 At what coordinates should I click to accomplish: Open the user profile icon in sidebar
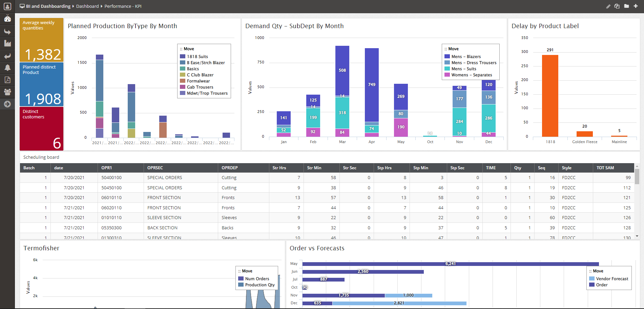(7, 6)
